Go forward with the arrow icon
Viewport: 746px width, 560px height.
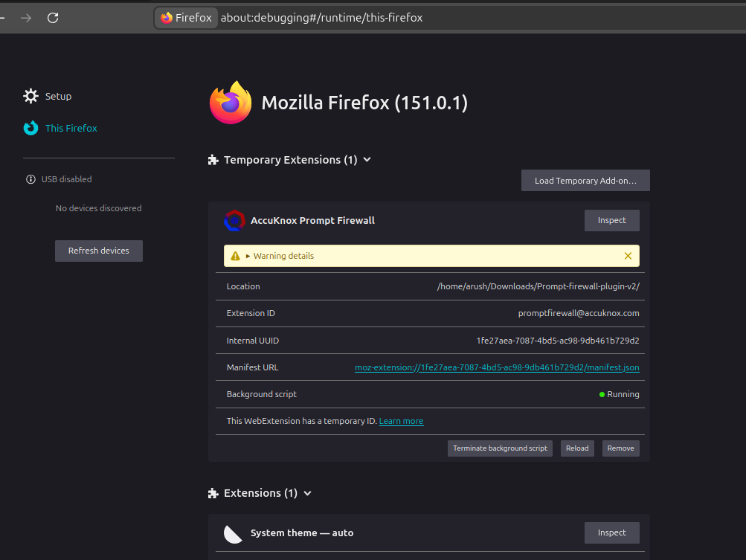click(x=26, y=18)
